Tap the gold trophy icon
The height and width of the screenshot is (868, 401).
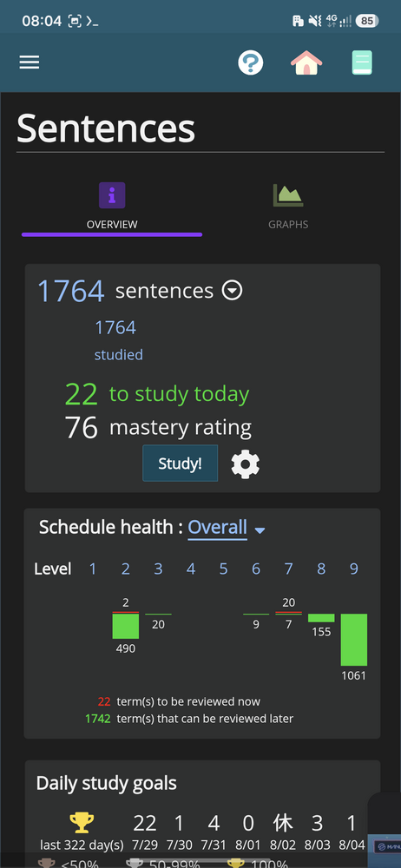pyautogui.click(x=82, y=823)
